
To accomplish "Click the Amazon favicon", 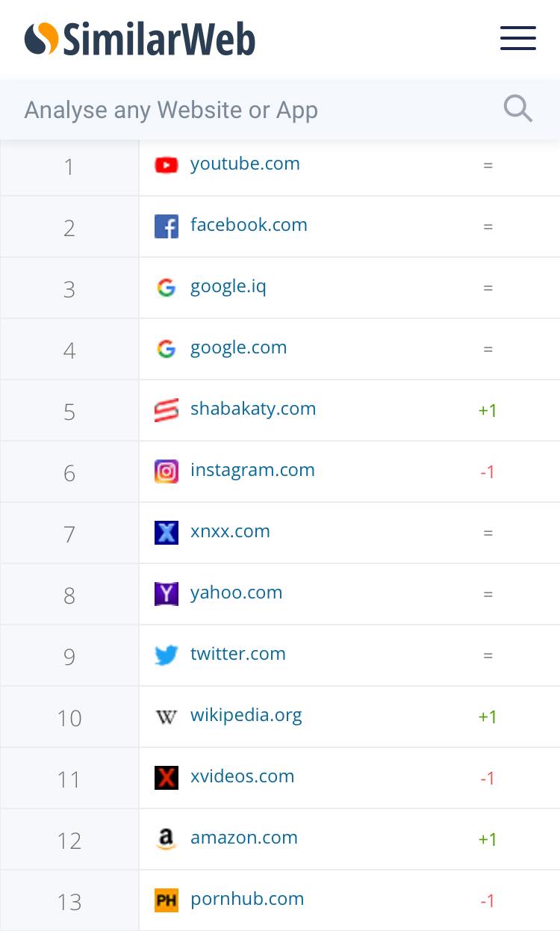I will (167, 839).
